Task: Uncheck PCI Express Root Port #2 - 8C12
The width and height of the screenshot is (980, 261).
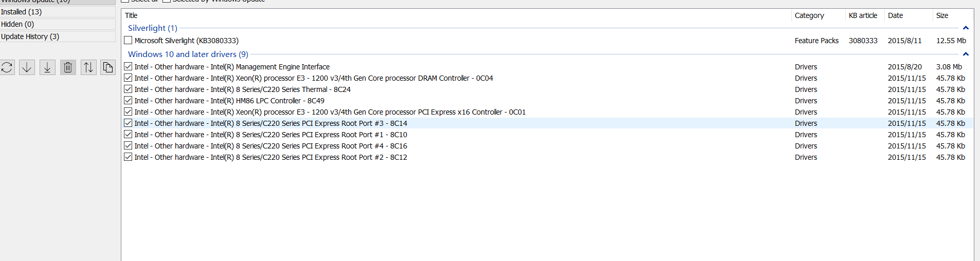Action: pyautogui.click(x=128, y=157)
